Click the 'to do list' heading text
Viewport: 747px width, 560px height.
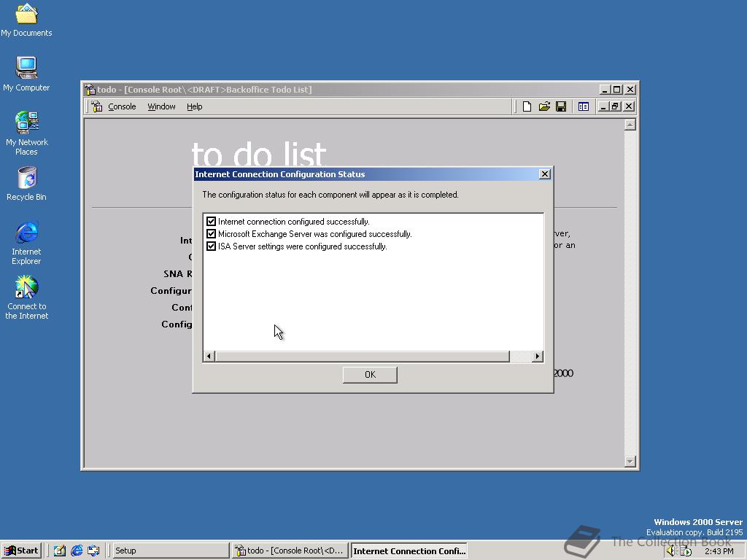pos(259,153)
